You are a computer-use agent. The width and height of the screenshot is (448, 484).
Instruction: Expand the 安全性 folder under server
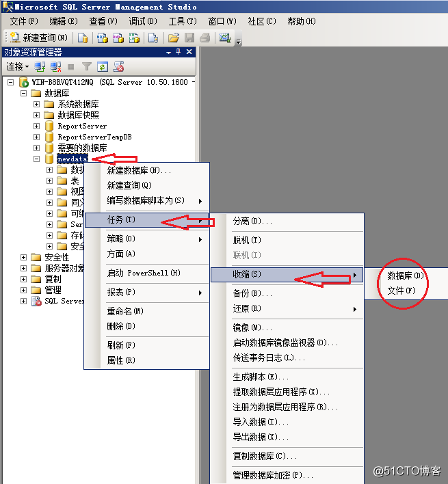pyautogui.click(x=23, y=258)
